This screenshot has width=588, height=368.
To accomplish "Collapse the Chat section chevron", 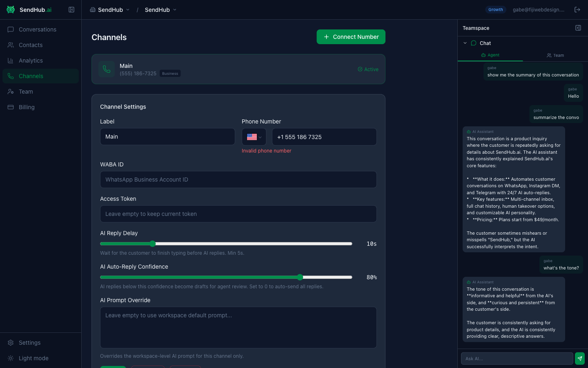I will [x=465, y=43].
